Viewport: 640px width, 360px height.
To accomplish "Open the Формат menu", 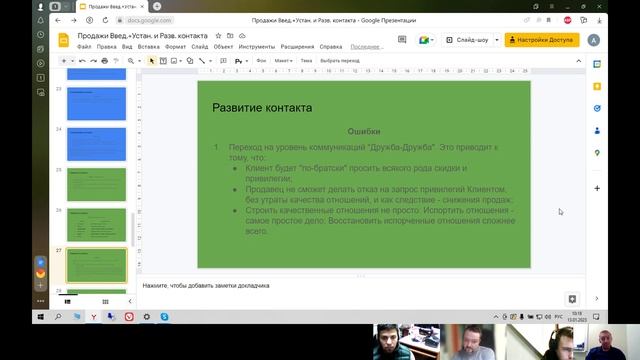I will 176,47.
